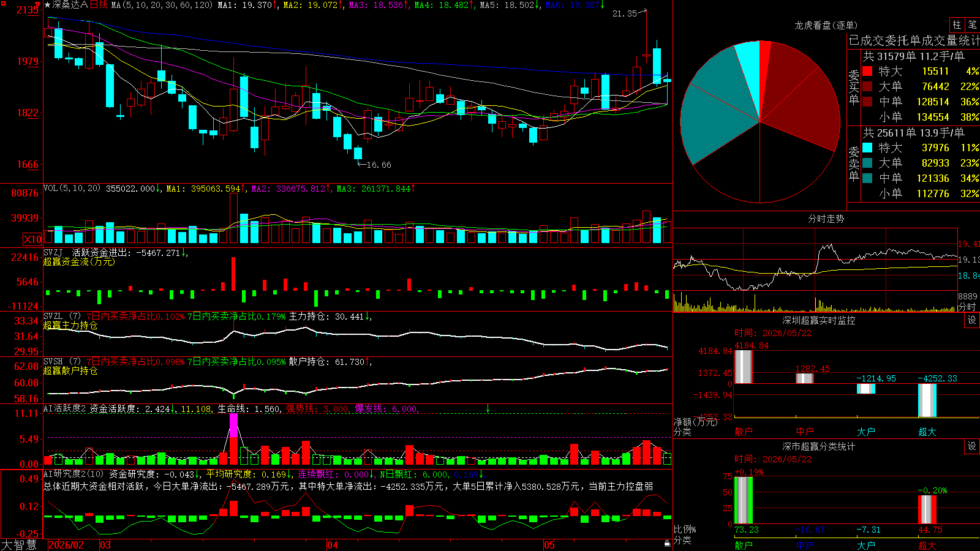Click the red question mark icon beside the star

tap(37, 4)
